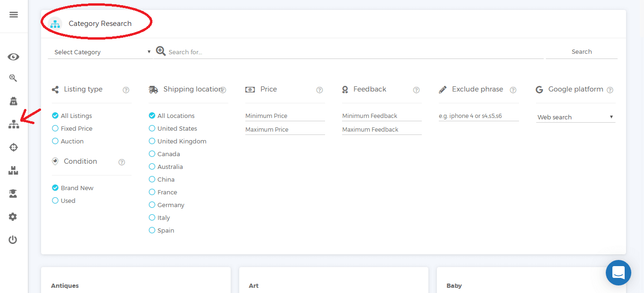The width and height of the screenshot is (644, 293).
Task: Select the Fixed Price listing option
Action: [55, 128]
